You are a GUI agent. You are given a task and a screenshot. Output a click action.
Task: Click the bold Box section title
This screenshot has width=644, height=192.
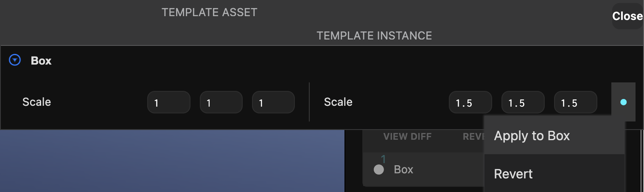point(41,61)
